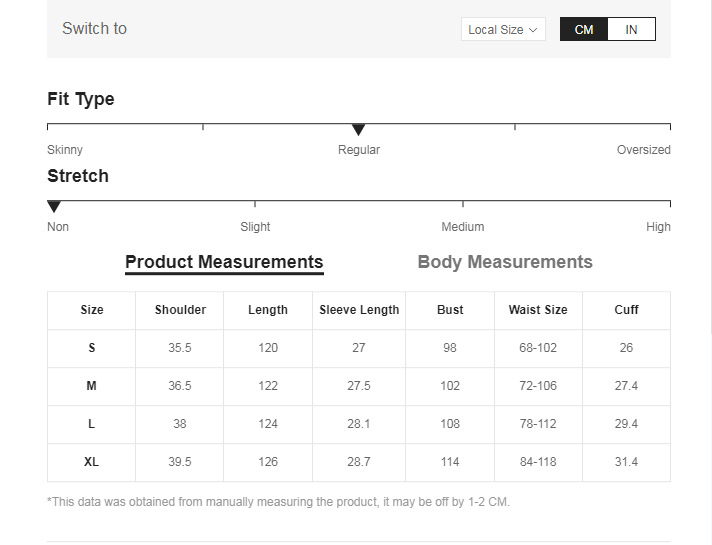Open the Body Measurements tab
The image size is (712, 545).
point(505,262)
